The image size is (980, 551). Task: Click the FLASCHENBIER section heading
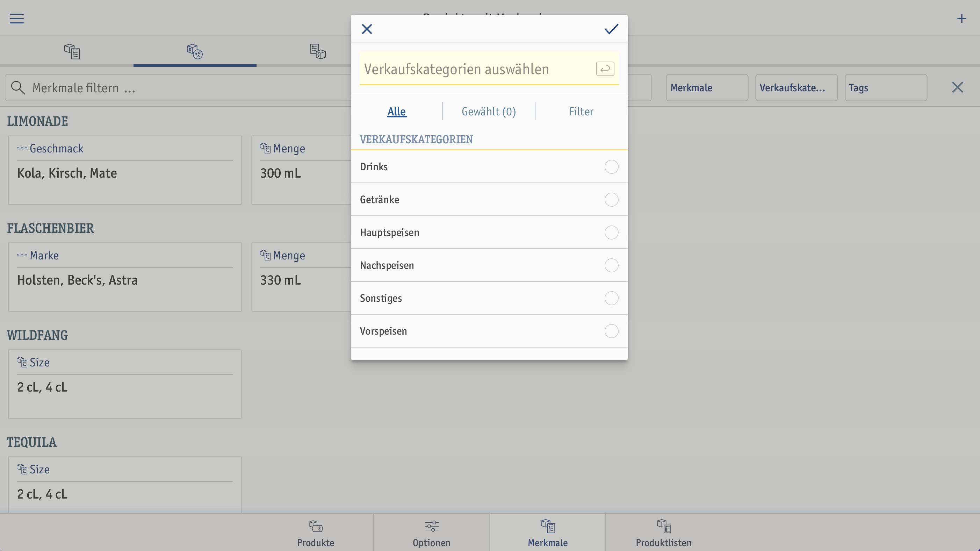coord(51,228)
